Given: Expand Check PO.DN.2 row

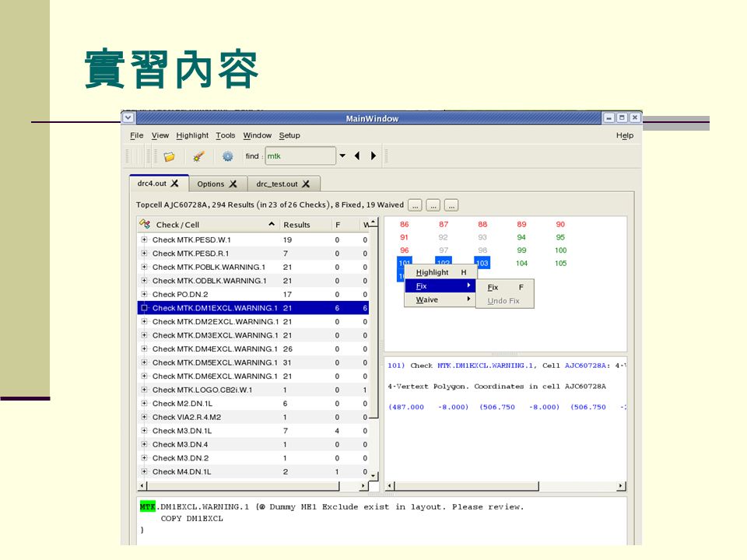Looking at the screenshot, I should 144,294.
